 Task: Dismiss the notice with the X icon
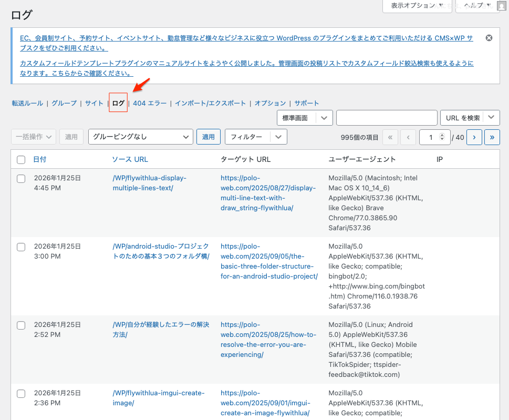click(489, 38)
